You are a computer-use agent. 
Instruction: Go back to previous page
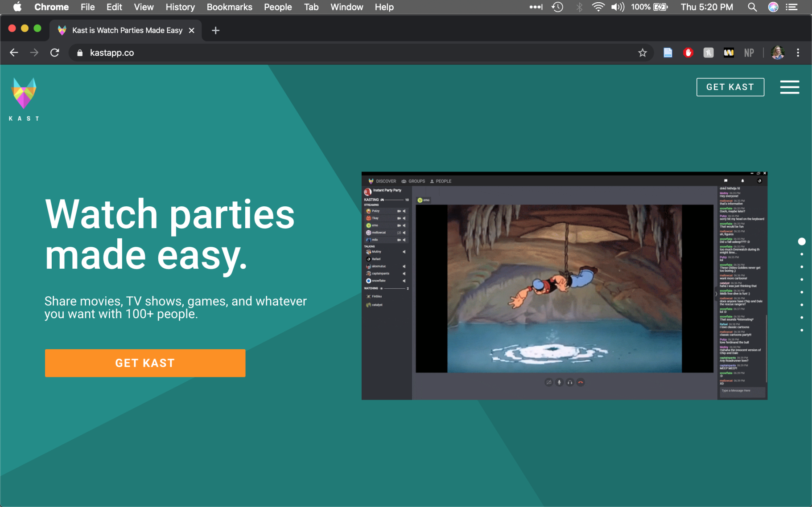pyautogui.click(x=14, y=53)
